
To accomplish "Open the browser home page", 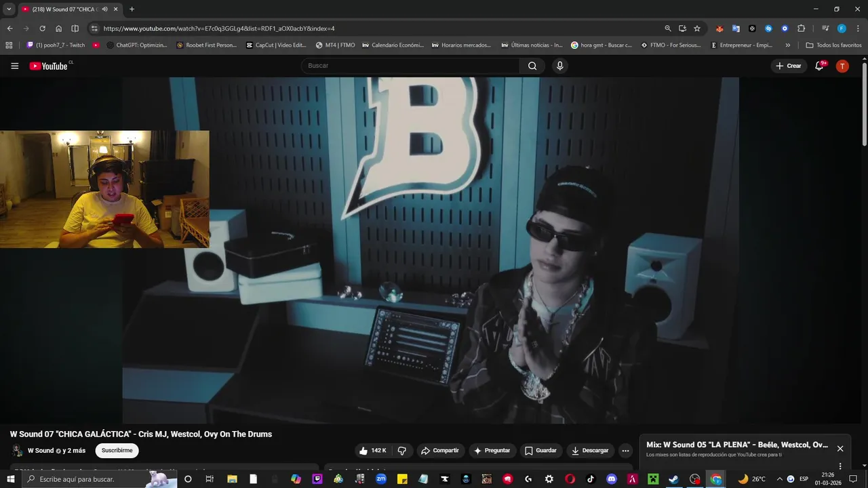I will click(x=58, y=28).
